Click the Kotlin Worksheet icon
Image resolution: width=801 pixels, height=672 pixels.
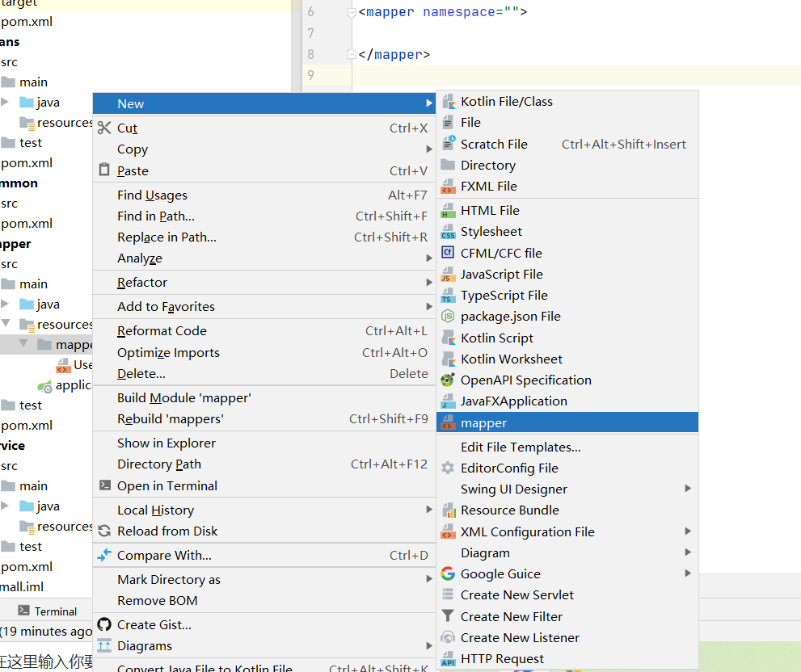click(x=448, y=359)
